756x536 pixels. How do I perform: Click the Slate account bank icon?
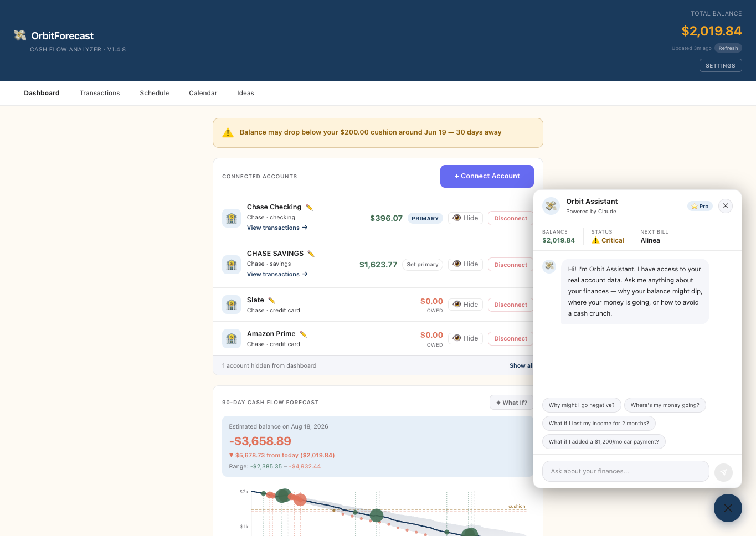coord(232,305)
